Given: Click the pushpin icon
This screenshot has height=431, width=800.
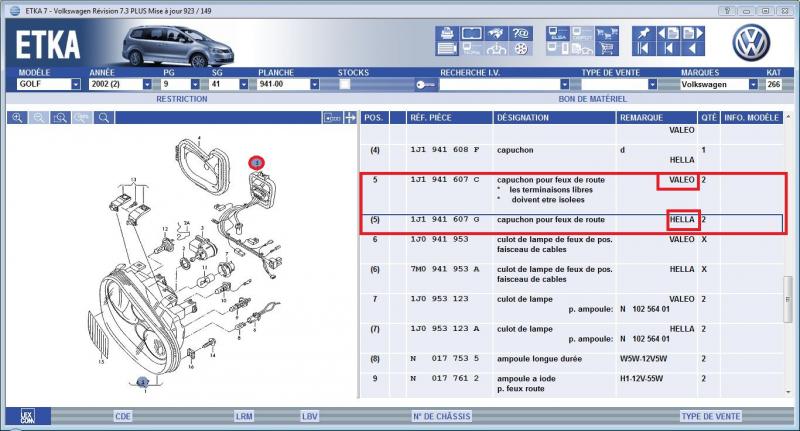Looking at the screenshot, I should 643,33.
